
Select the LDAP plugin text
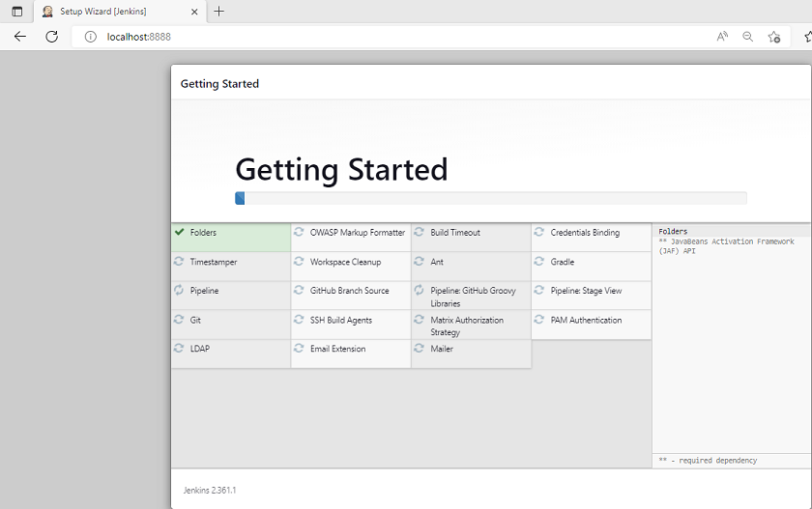pyautogui.click(x=200, y=348)
